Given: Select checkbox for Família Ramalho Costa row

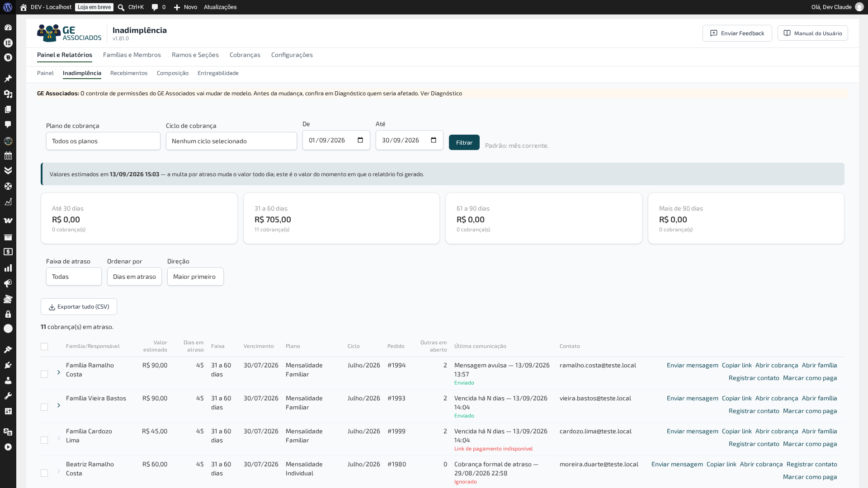Looking at the screenshot, I should (44, 374).
